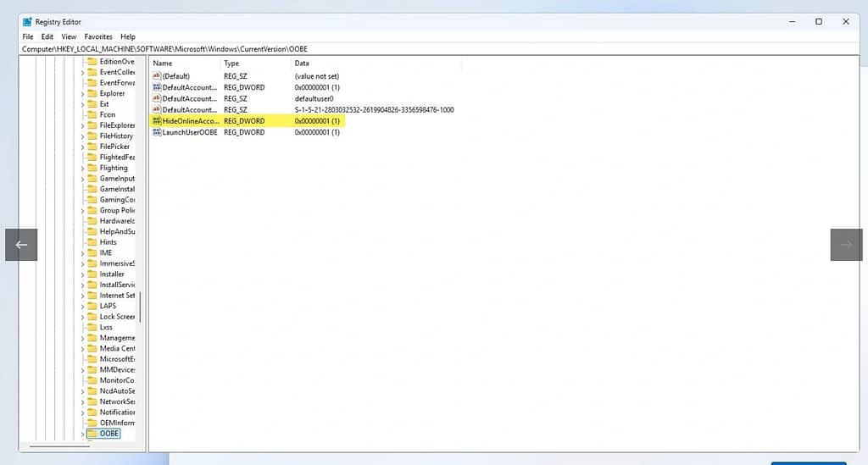The height and width of the screenshot is (465, 868).
Task: Click the S-1-5-21-2803032532 SID data cell
Action: click(x=374, y=109)
